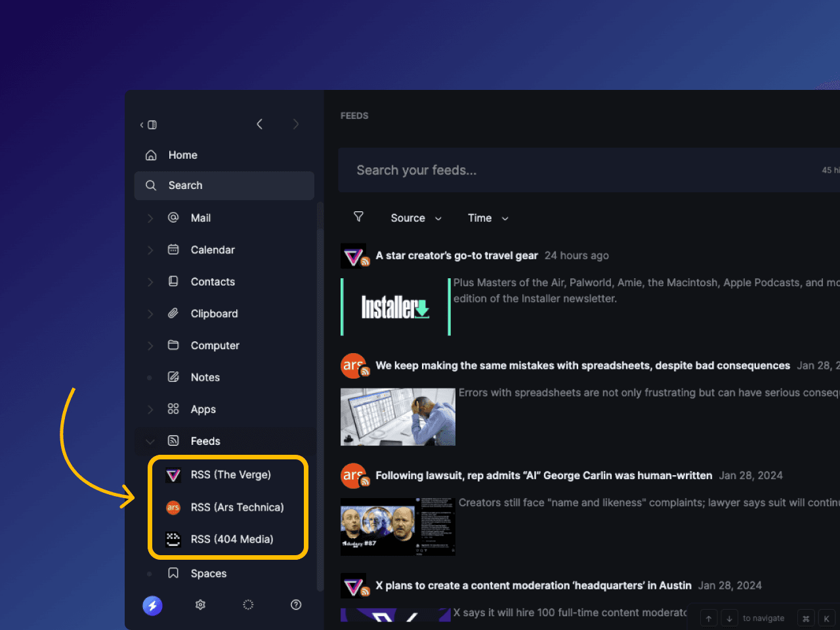Screen dimensions: 840x630
Task: Toggle the sidebar collapse icon
Action: [148, 125]
